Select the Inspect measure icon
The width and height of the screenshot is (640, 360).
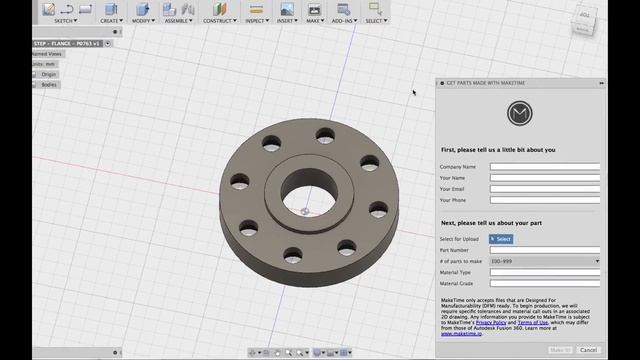[x=256, y=9]
